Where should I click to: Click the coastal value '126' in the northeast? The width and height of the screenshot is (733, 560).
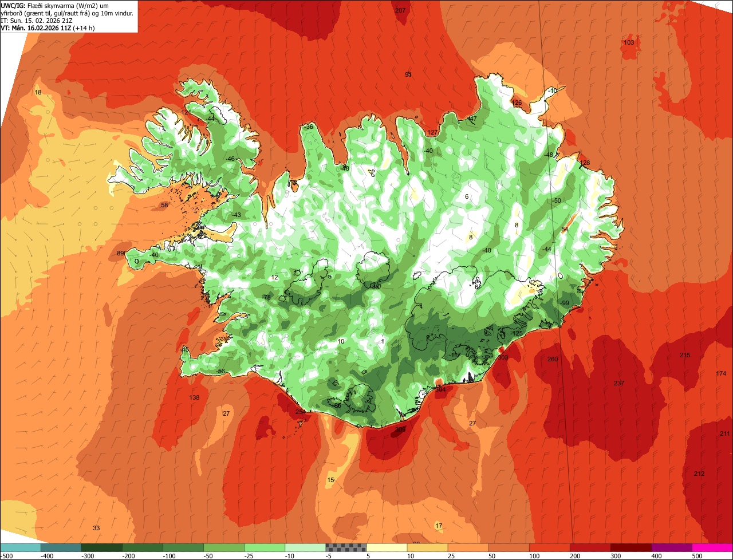click(x=517, y=103)
